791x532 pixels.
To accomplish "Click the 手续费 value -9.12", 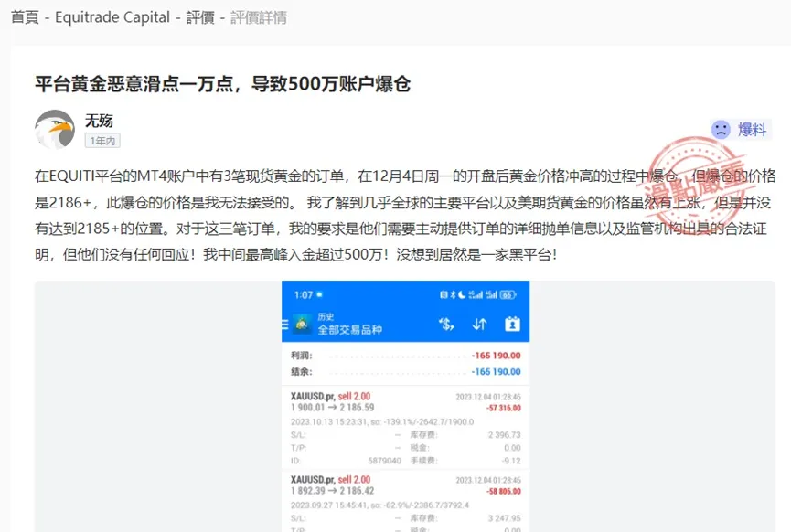I will click(x=511, y=461).
